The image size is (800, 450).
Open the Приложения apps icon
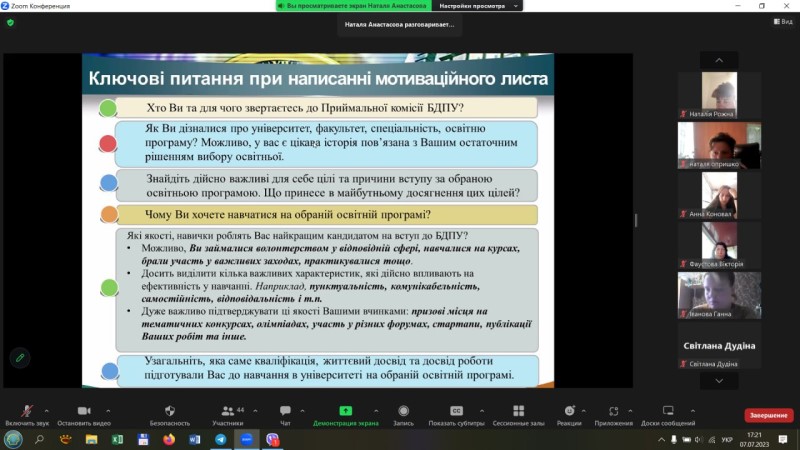(614, 415)
